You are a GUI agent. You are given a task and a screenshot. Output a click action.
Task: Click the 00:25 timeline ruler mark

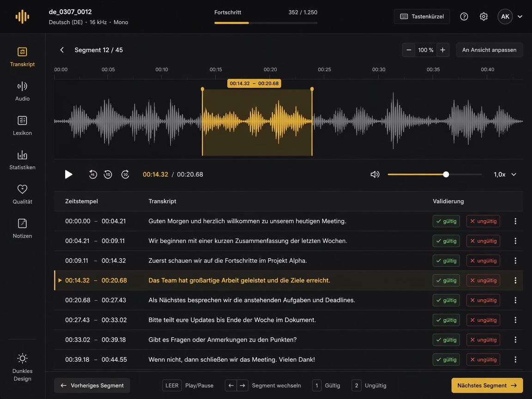[324, 70]
